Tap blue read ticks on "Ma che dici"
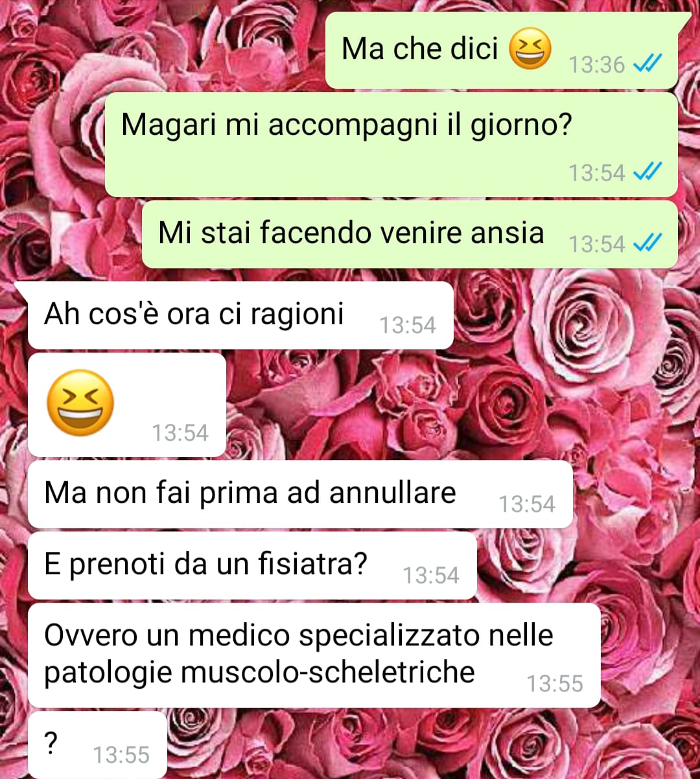The height and width of the screenshot is (779, 700). tap(647, 64)
